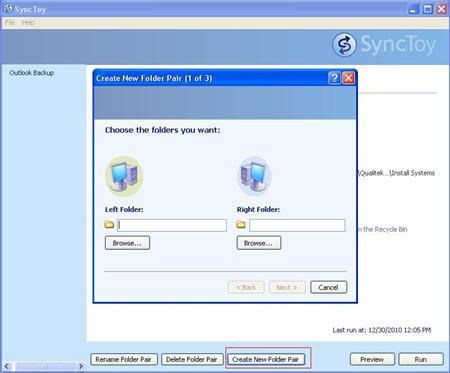Screen dimensions: 450x373
Task: Click the Cancel button in the dialog
Action: point(328,287)
